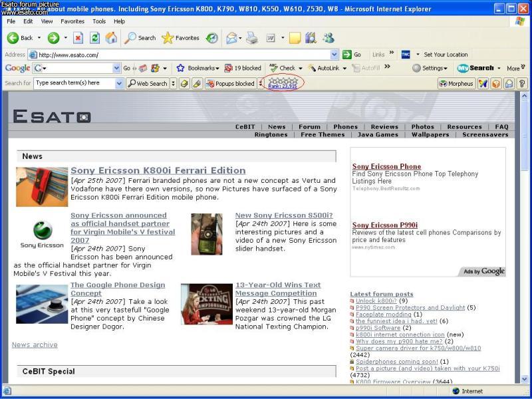Click the TWC weather icon
This screenshot has width=532, height=399.
click(406, 55)
